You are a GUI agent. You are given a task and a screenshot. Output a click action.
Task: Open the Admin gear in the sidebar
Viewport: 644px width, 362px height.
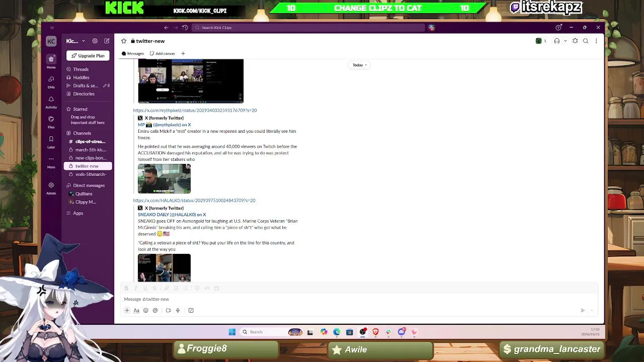click(x=51, y=188)
